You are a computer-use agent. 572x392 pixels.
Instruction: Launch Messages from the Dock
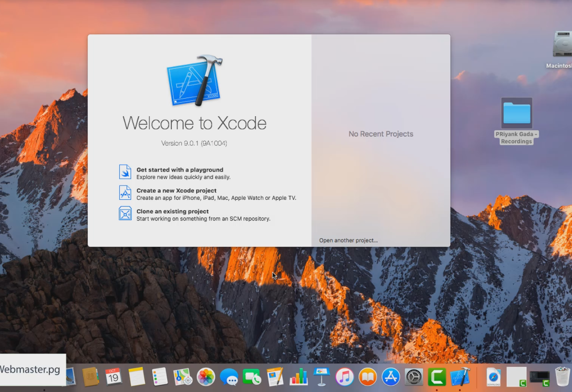click(x=229, y=377)
